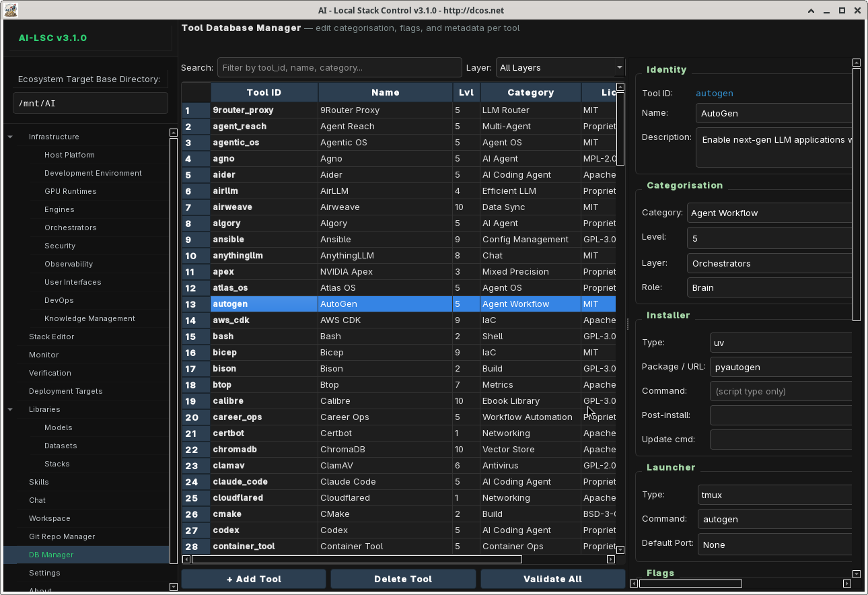This screenshot has width=868, height=595.
Task: Click the Ecosystem base directory field /mnt/AI
Action: (90, 104)
